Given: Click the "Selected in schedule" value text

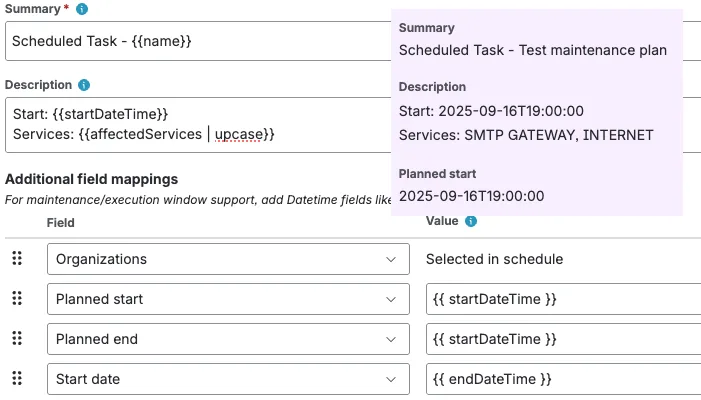Looking at the screenshot, I should pyautogui.click(x=494, y=259).
